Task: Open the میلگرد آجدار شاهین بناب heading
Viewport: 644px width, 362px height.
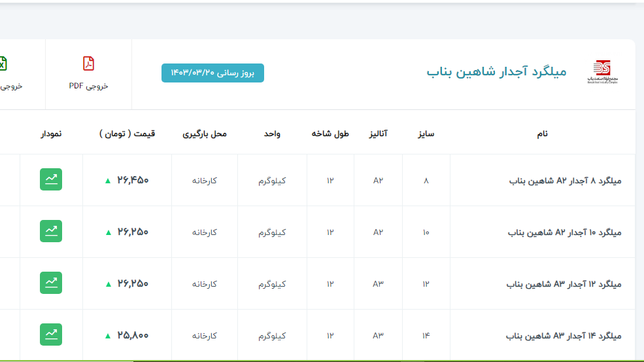Action: point(496,71)
